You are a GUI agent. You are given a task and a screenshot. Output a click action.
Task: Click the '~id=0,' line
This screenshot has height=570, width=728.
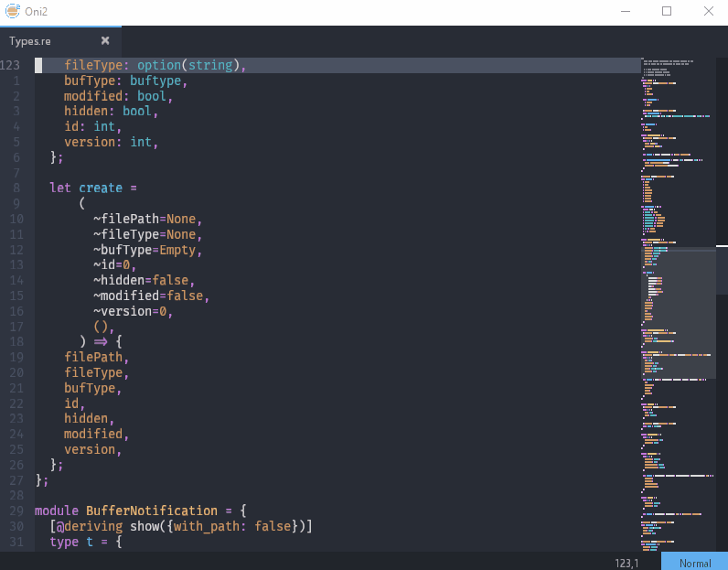[114, 264]
